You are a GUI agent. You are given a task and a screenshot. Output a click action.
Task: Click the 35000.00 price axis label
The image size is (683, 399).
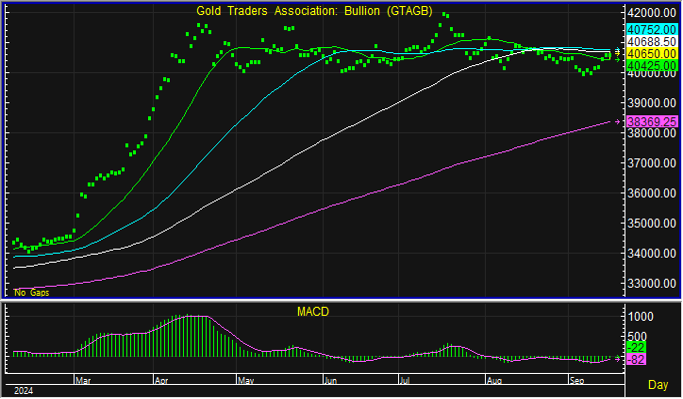coord(652,223)
